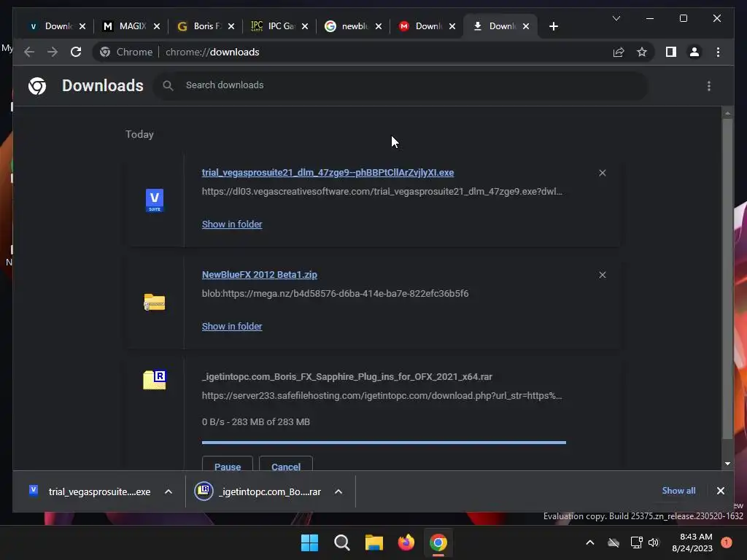
Task: Open the tab search dropdown chevron
Action: coord(616,18)
